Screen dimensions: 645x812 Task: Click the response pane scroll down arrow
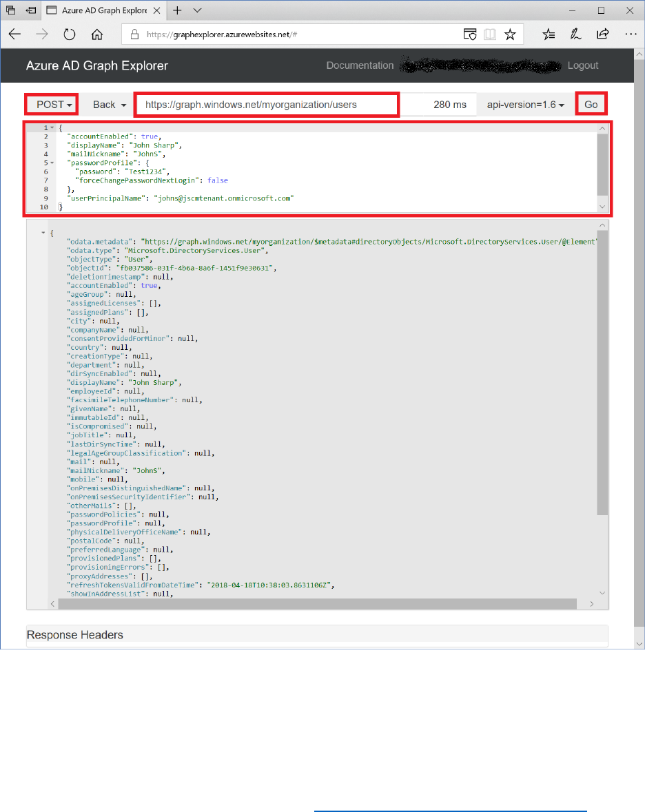coord(602,593)
